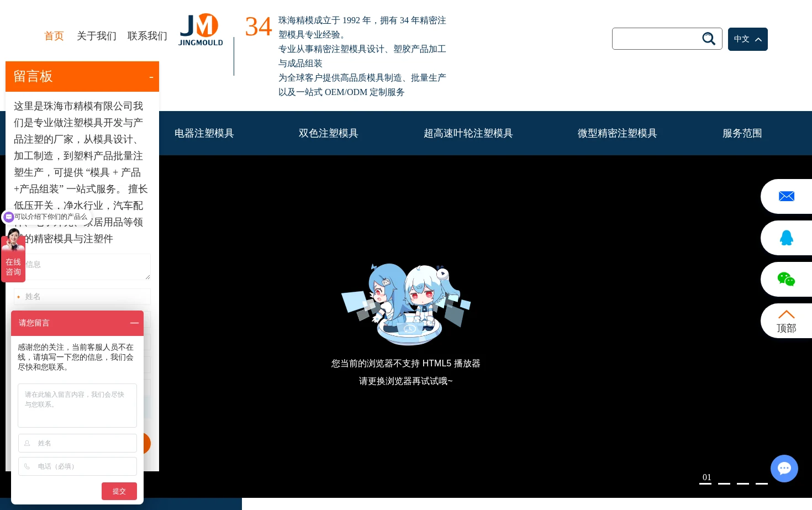Click the 姓名 field in 留言板 form

pos(83,297)
